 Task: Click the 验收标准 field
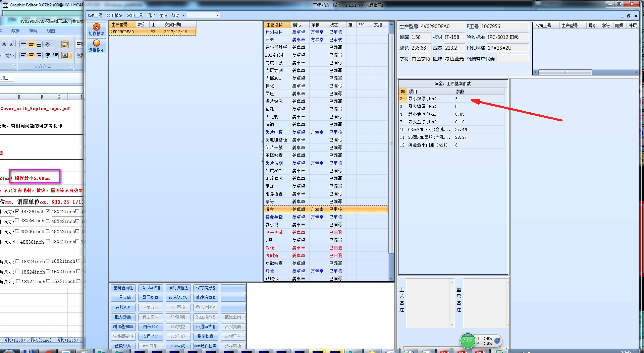point(507,37)
